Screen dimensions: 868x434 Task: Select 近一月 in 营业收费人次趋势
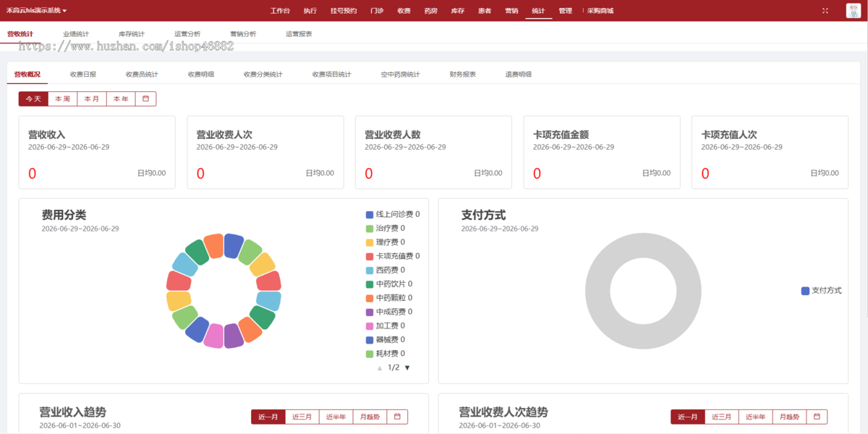[x=688, y=417]
